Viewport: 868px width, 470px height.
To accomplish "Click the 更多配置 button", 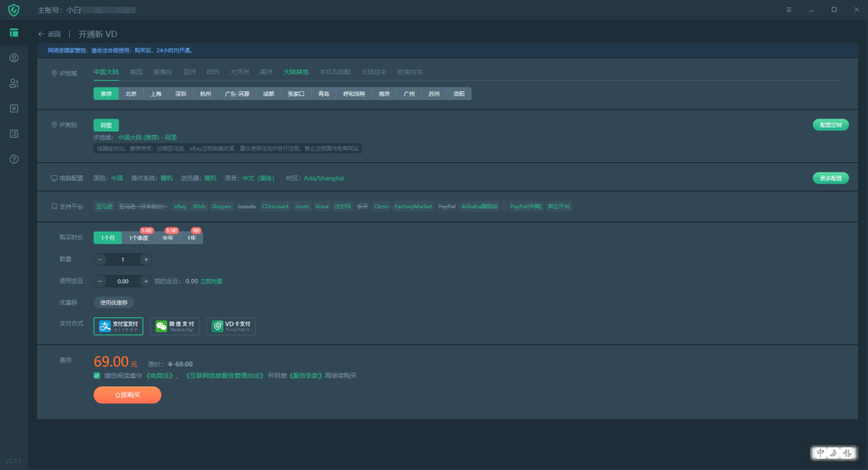I will pos(830,178).
